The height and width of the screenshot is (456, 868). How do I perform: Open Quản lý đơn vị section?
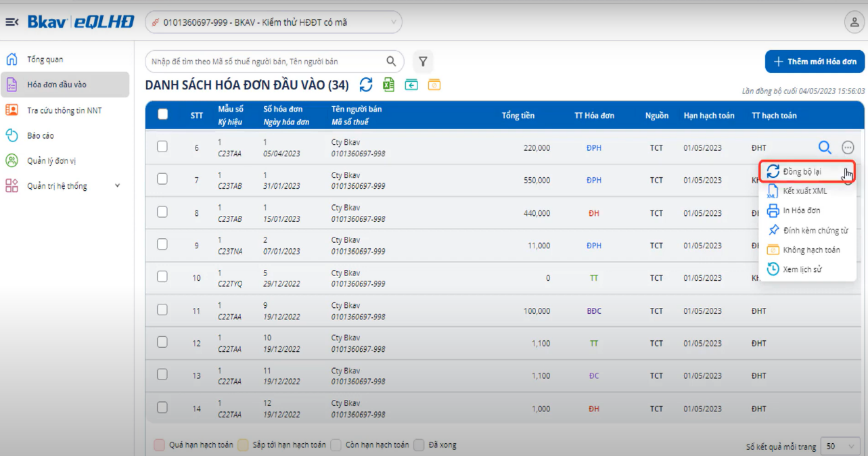click(51, 161)
